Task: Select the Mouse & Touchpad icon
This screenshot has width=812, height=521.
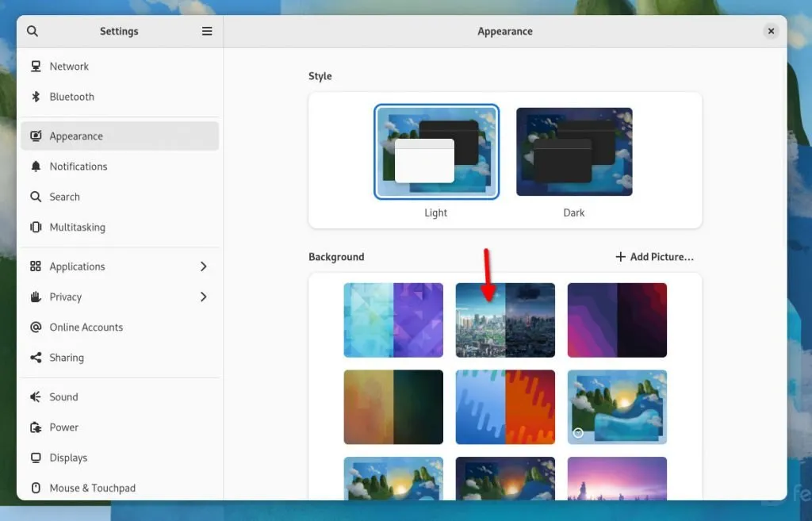Action: 36,488
